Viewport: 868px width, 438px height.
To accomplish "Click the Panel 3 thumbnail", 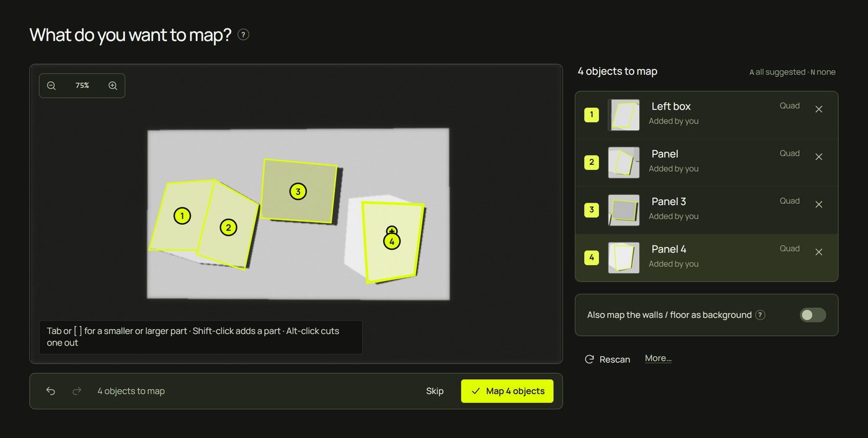I will 624,210.
